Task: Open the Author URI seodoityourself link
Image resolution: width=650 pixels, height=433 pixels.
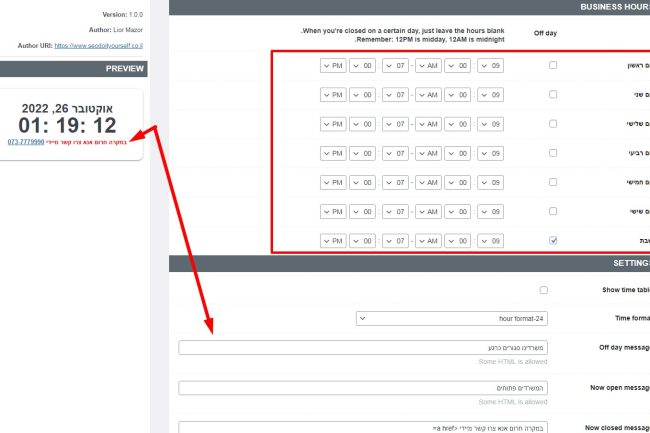Action: click(98, 46)
